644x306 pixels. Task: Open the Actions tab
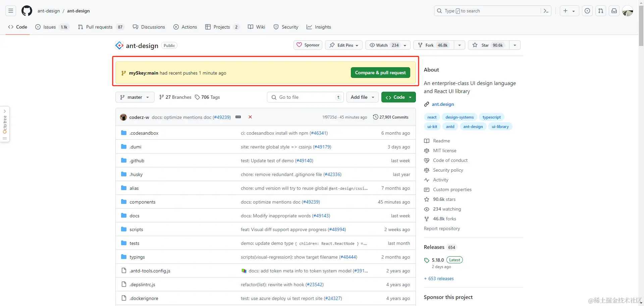click(x=185, y=27)
